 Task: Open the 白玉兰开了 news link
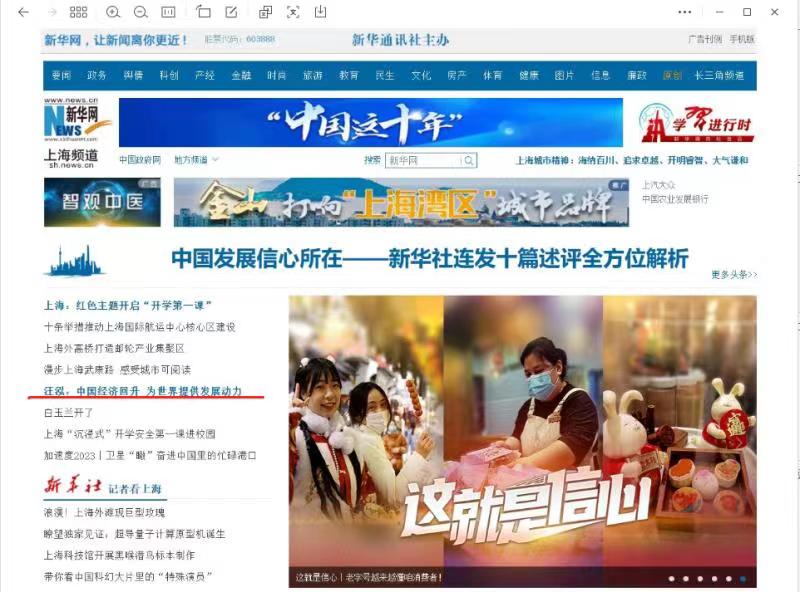click(x=68, y=412)
